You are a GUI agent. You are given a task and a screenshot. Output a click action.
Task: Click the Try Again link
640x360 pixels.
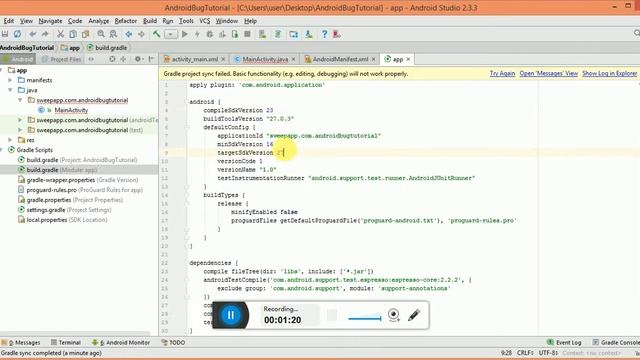tap(502, 73)
